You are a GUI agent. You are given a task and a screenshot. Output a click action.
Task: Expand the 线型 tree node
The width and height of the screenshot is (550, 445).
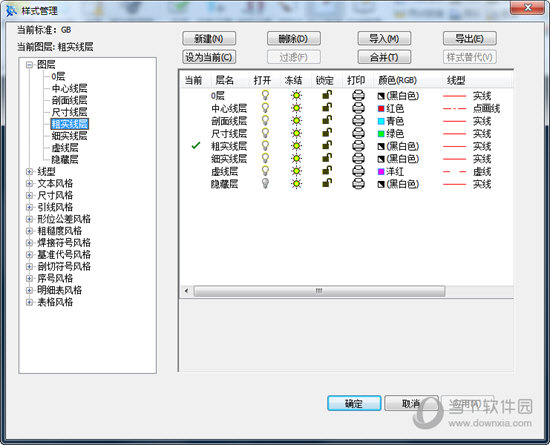[29, 171]
